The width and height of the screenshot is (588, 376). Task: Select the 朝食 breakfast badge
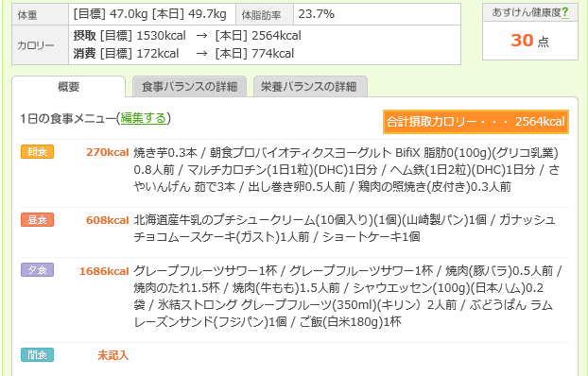pyautogui.click(x=38, y=151)
